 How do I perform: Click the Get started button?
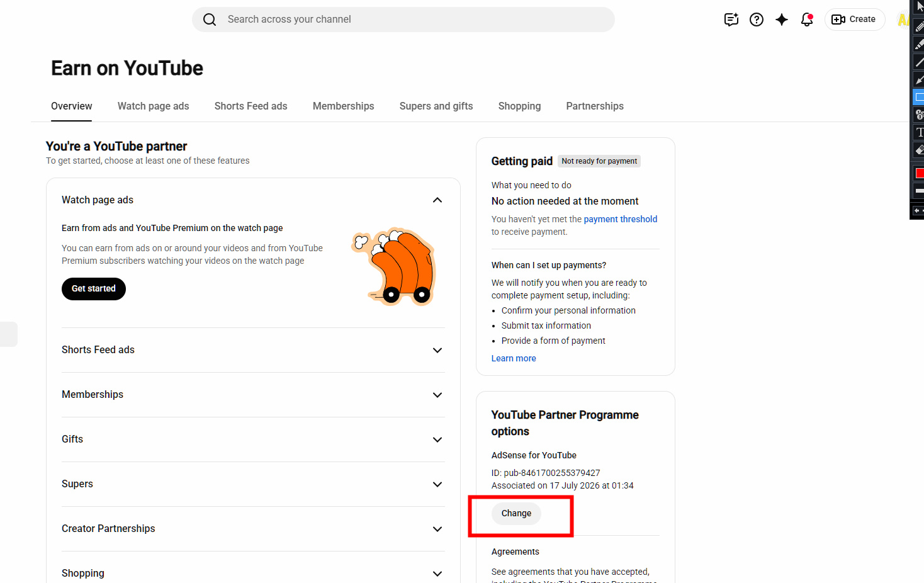[x=94, y=289]
